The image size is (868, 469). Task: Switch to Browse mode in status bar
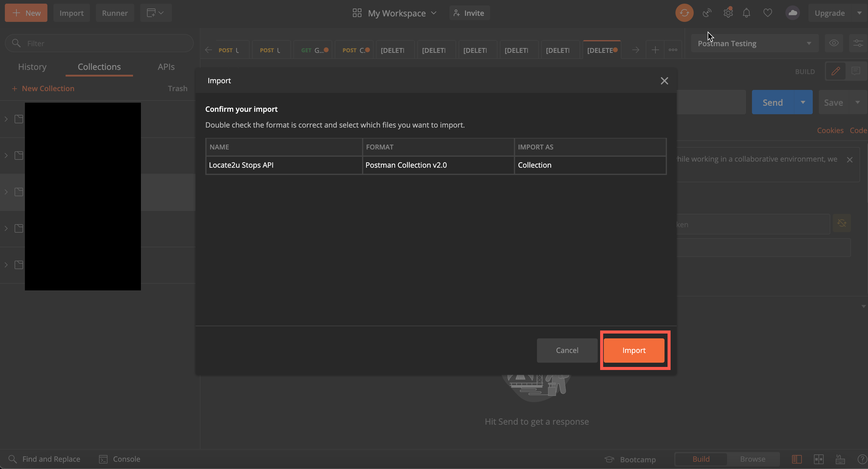[752, 459]
